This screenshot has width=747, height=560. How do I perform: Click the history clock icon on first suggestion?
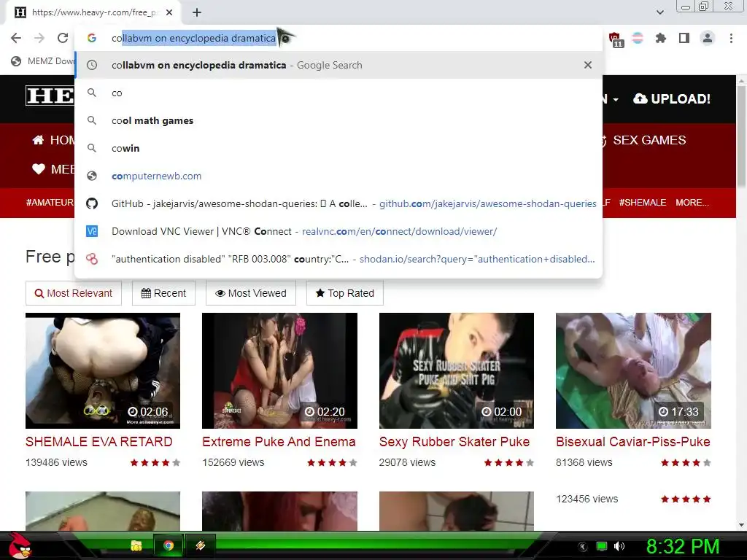pyautogui.click(x=92, y=65)
